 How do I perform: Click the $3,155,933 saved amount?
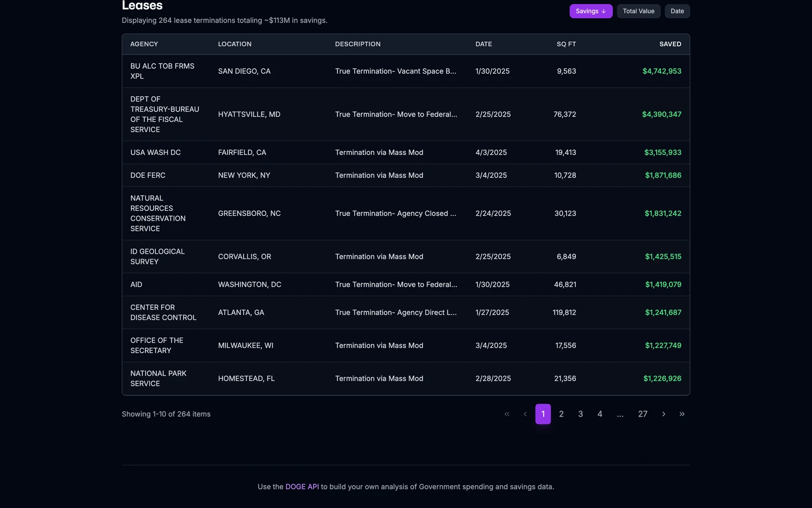point(663,152)
